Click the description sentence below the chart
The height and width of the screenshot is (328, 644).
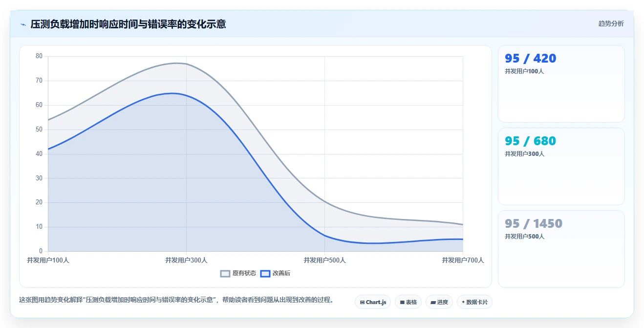tap(176, 300)
